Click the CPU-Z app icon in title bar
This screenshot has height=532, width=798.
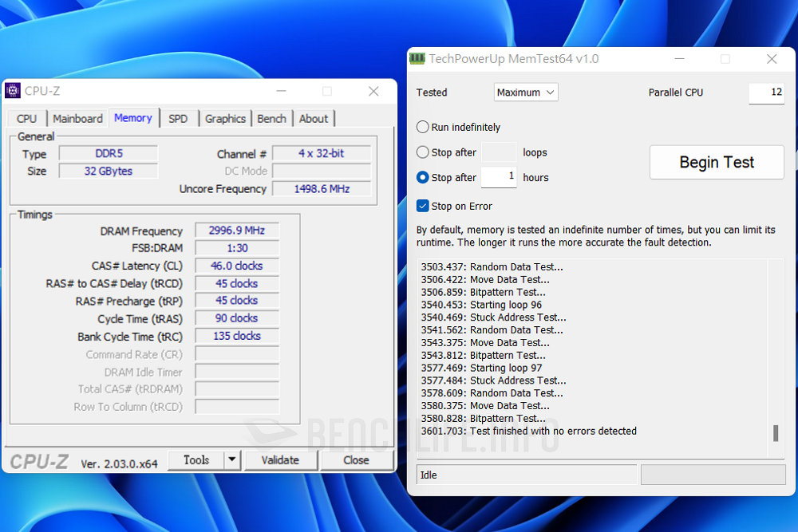[13, 91]
